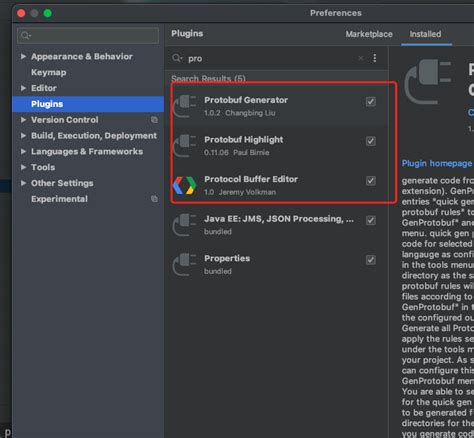474x438 pixels.
Task: Open the Plugin homepage link
Action: tap(437, 163)
